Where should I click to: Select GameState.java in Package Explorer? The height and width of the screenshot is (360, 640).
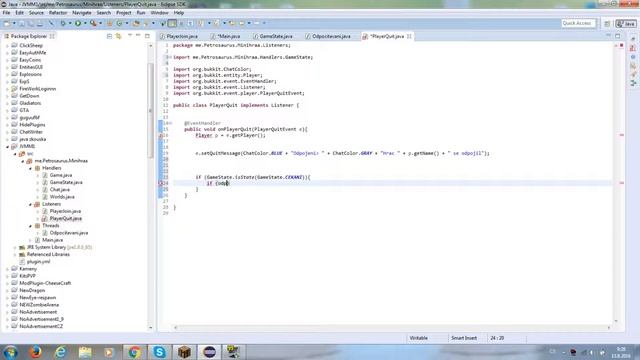66,182
